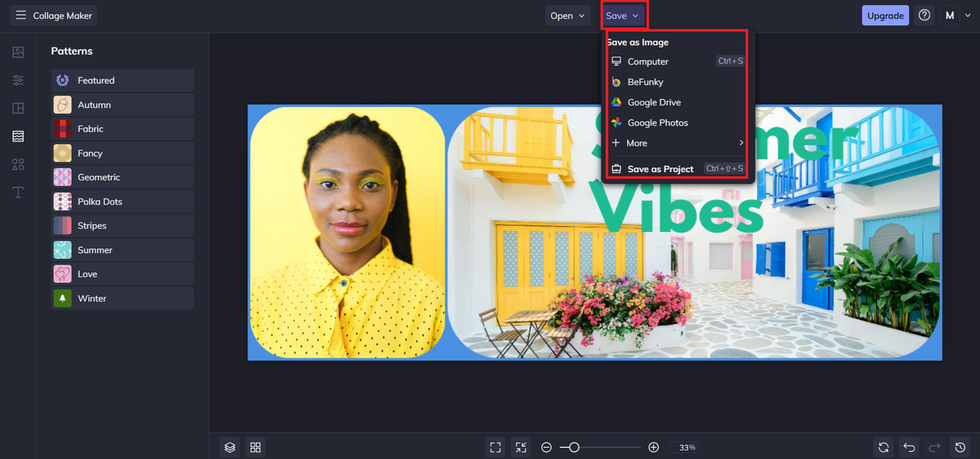Click the undo arrow icon

pos(909,447)
